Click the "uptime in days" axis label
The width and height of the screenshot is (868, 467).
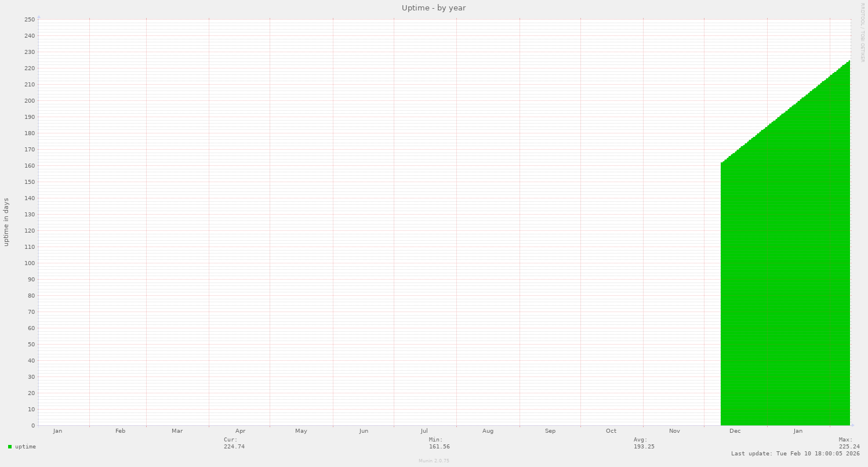click(6, 221)
